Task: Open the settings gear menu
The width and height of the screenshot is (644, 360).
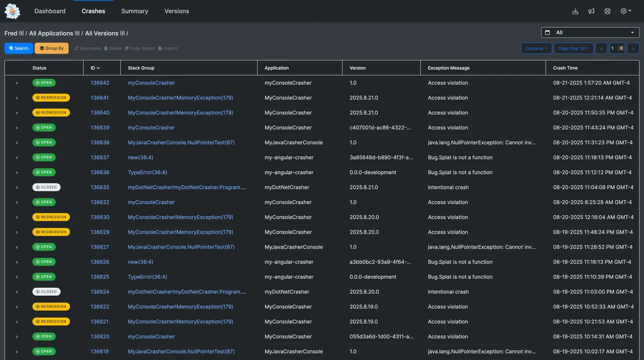Action: 626,11
